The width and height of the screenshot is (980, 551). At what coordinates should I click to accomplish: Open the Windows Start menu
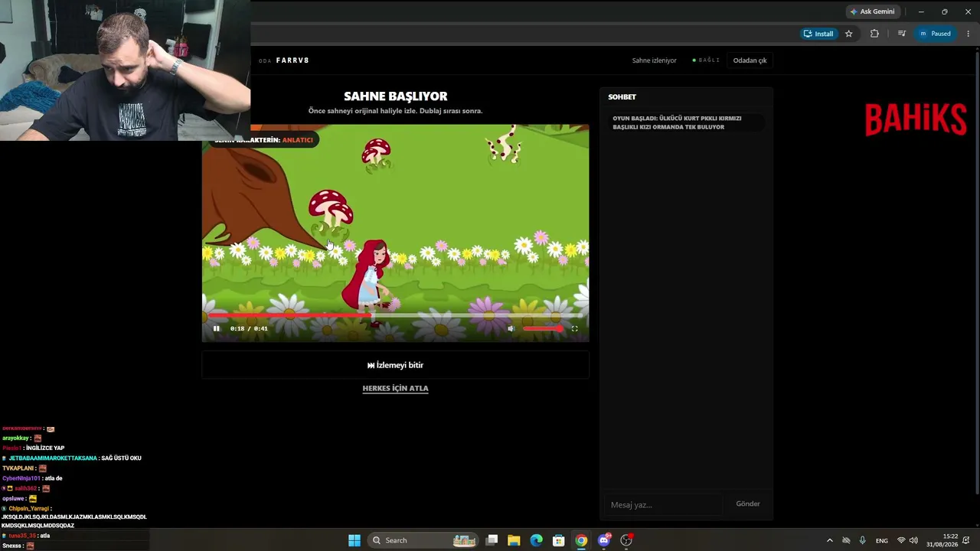(354, 540)
